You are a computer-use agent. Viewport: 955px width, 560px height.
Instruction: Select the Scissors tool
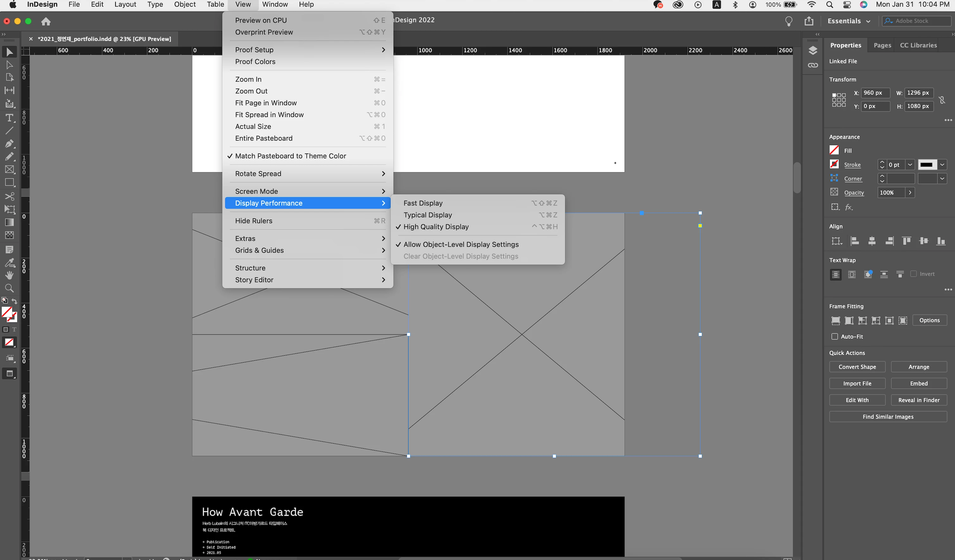(x=9, y=196)
